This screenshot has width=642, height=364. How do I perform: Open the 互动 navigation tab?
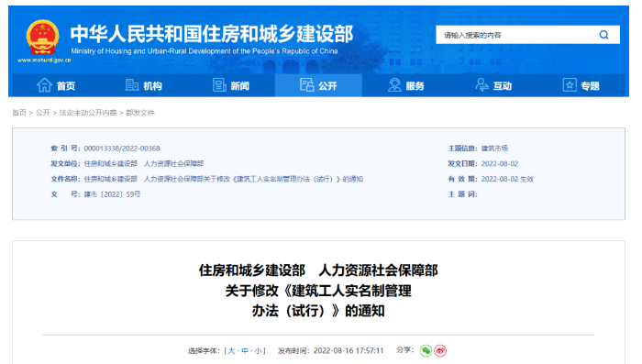493,85
